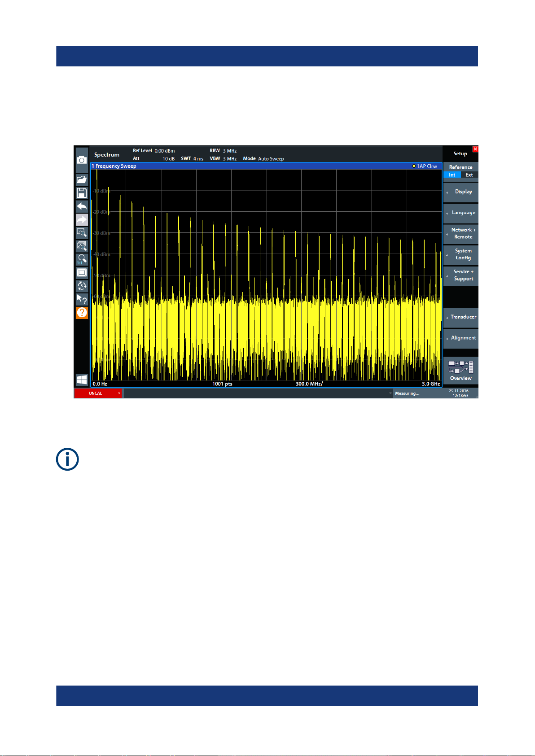535x756 pixels.
Task: Open a file with the folder icon
Action: pyautogui.click(x=82, y=179)
